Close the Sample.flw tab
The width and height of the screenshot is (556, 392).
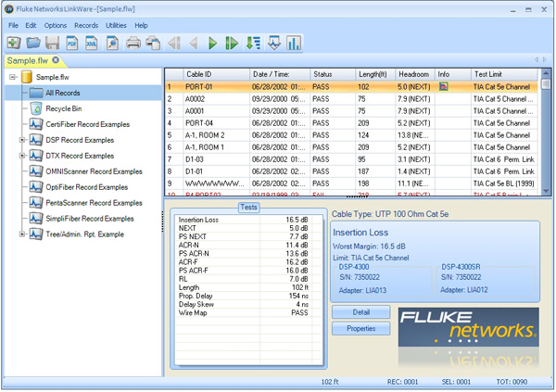coord(56,60)
